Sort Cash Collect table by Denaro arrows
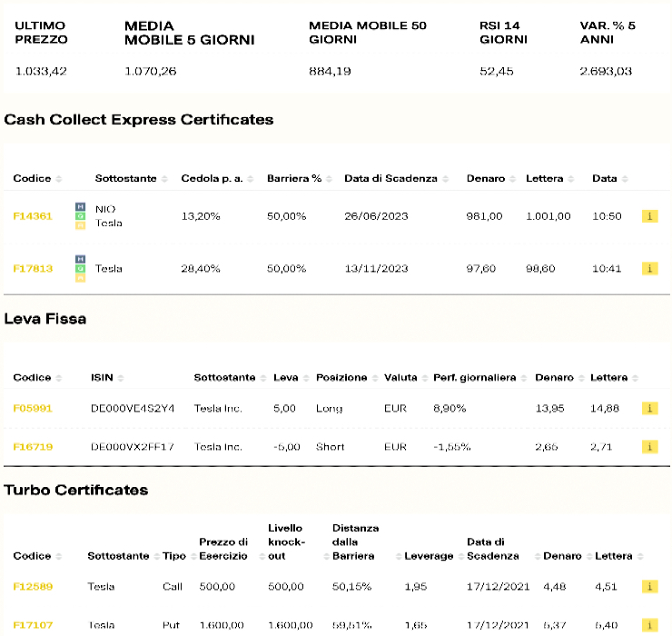 [x=512, y=179]
